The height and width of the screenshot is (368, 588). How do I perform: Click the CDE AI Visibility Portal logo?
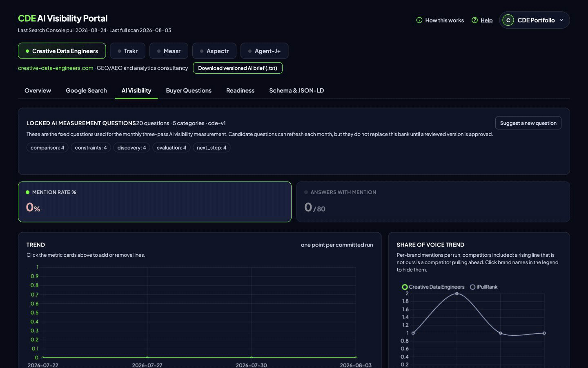click(62, 18)
